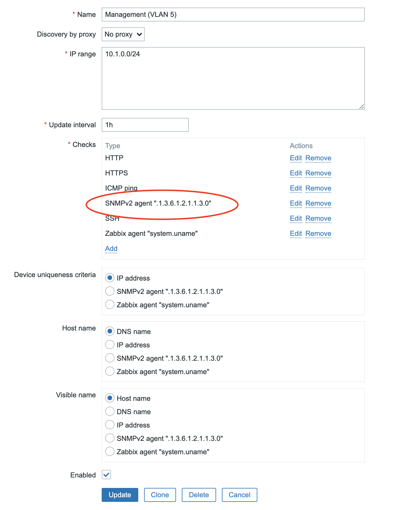Clone this discovery rule

(x=160, y=495)
